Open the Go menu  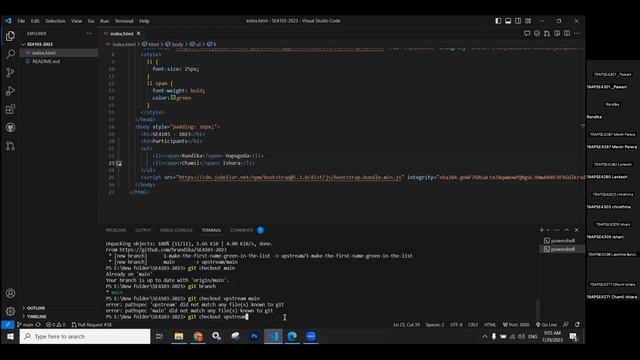coord(91,21)
